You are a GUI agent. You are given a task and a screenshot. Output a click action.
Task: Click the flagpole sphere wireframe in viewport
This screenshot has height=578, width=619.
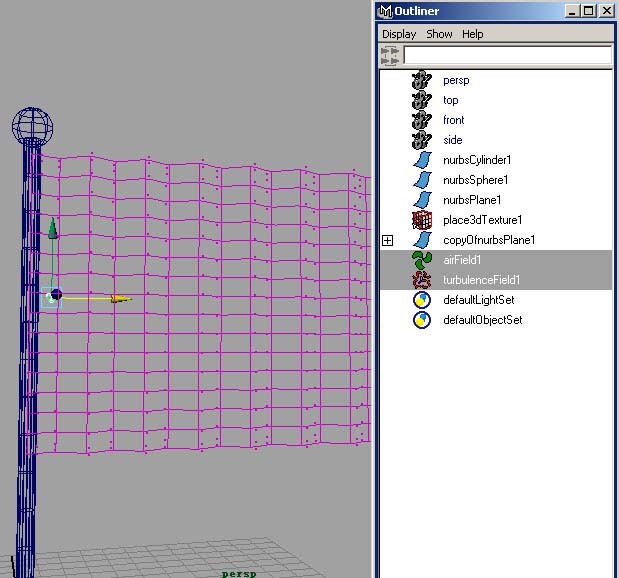point(32,125)
